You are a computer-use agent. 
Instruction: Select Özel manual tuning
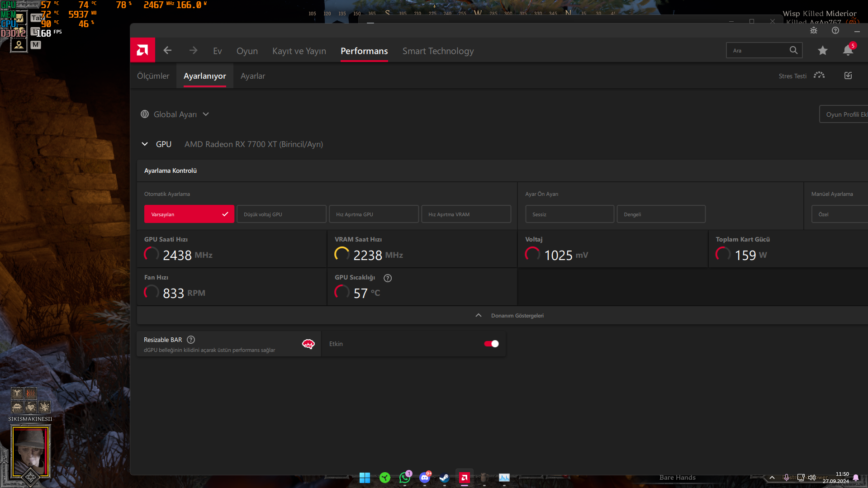point(840,214)
